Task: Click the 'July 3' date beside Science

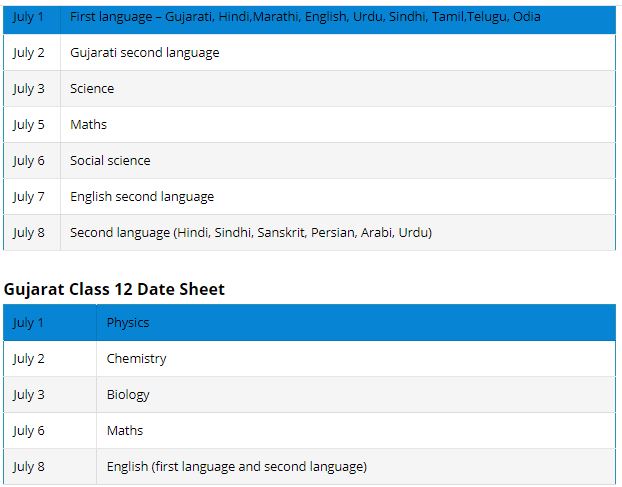Action: coord(29,88)
